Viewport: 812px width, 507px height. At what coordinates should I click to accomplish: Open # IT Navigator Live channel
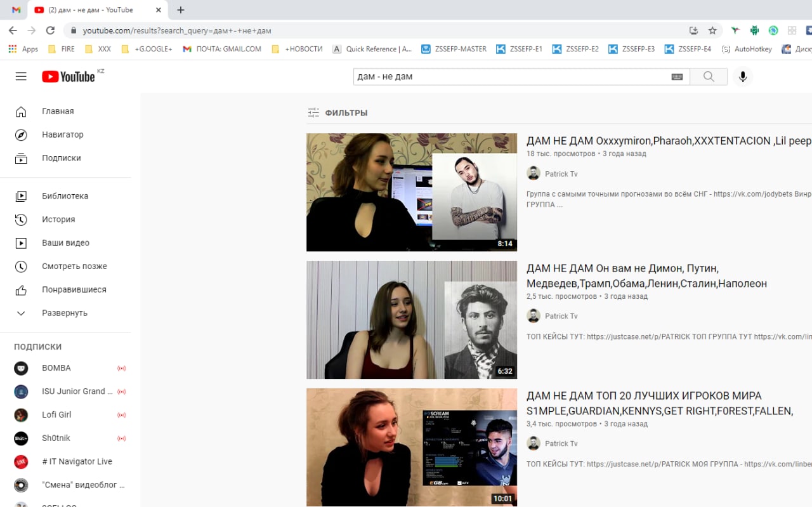[65, 462]
